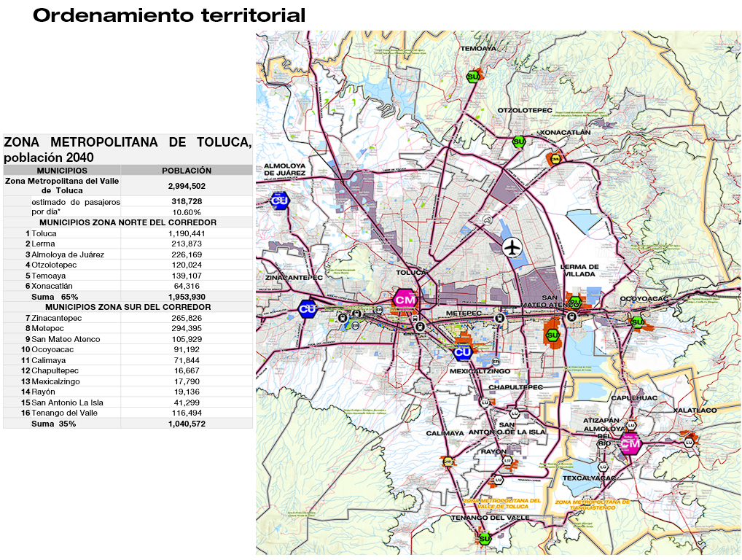This screenshot has width=742, height=560.
Task: Click the small orange hexagon right of Calimaya
Action: click(x=448, y=461)
